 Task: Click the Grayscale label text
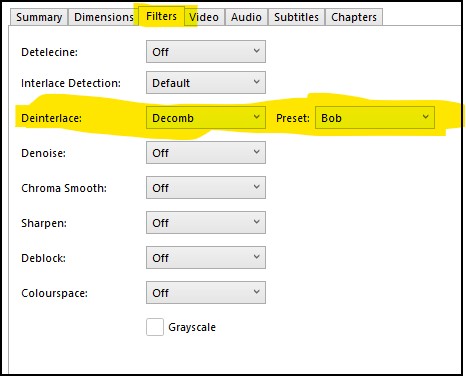pos(192,327)
